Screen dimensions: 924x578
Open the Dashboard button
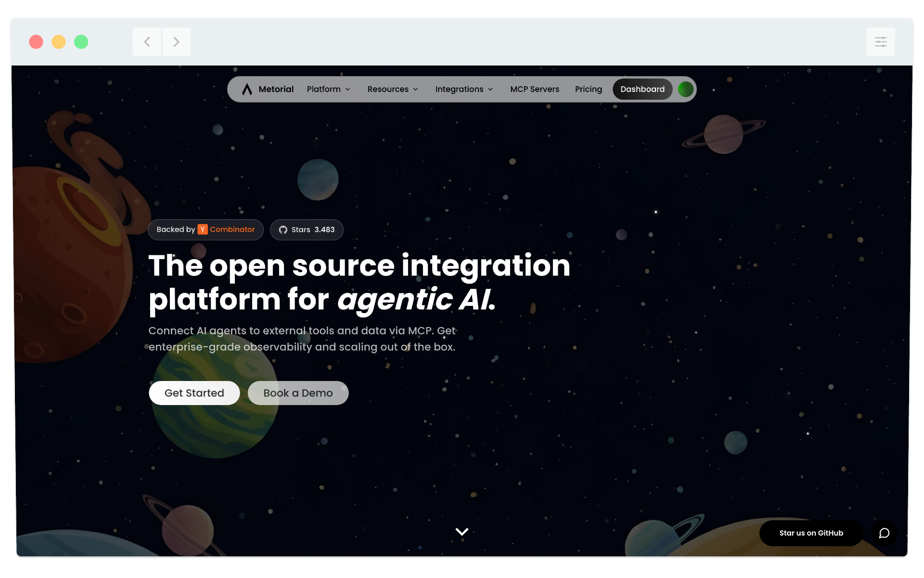click(x=642, y=89)
